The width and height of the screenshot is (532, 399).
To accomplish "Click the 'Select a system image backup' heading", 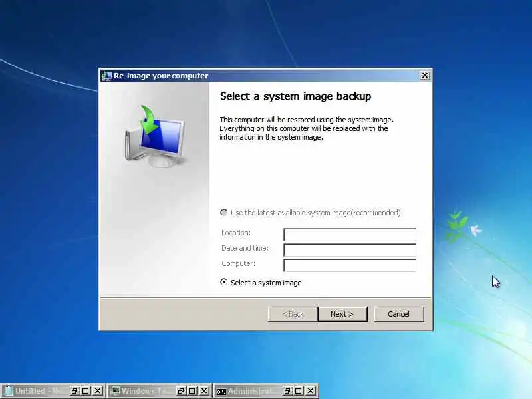I will click(295, 96).
